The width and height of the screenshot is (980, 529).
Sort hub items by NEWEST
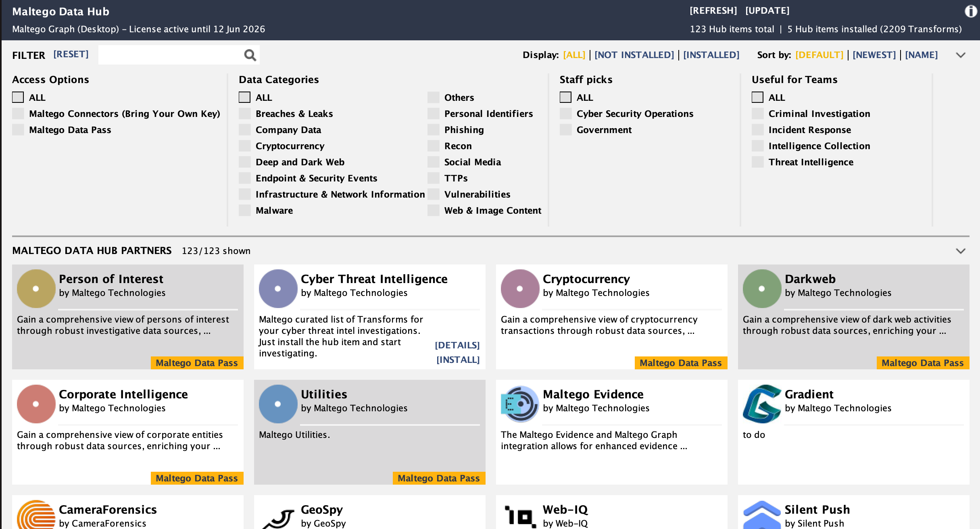coord(874,55)
